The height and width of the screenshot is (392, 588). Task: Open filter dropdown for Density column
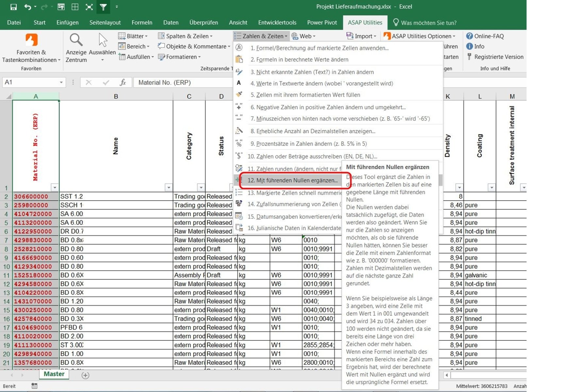tap(459, 188)
